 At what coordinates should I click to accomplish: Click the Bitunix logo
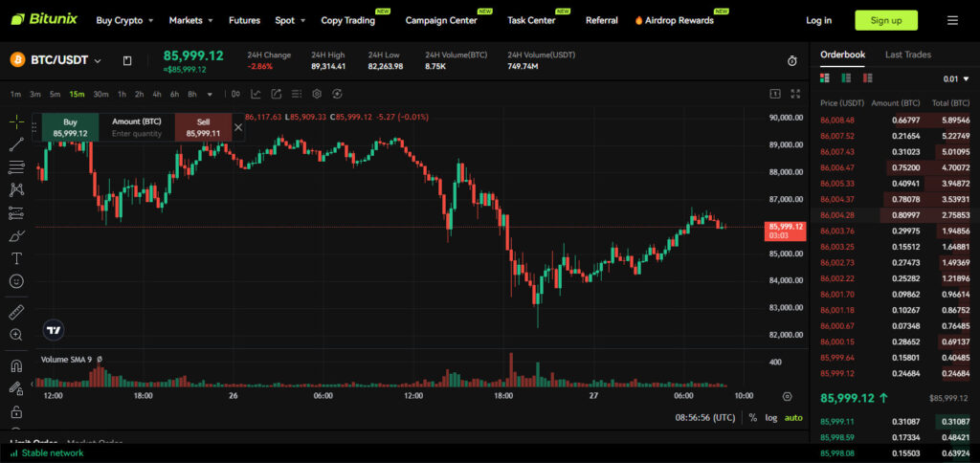click(x=44, y=19)
